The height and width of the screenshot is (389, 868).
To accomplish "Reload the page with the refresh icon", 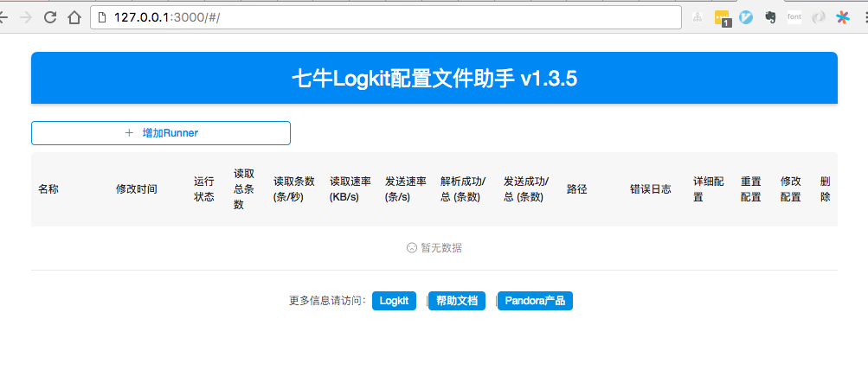I will pyautogui.click(x=50, y=17).
